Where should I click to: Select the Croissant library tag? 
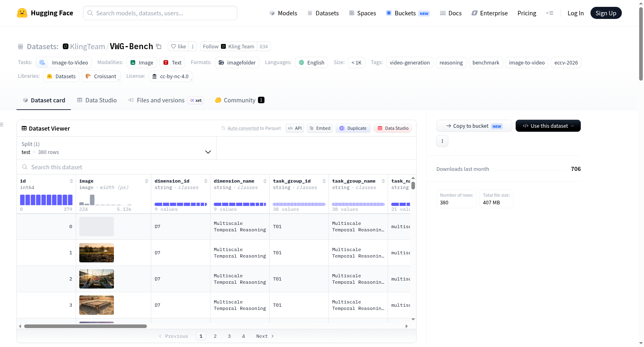[x=101, y=76]
